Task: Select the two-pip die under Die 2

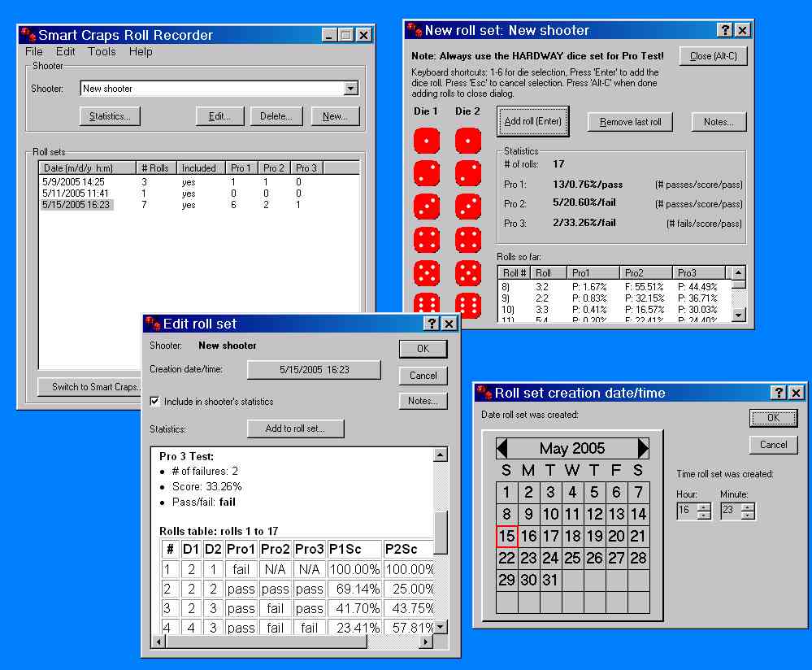Action: coord(468,173)
